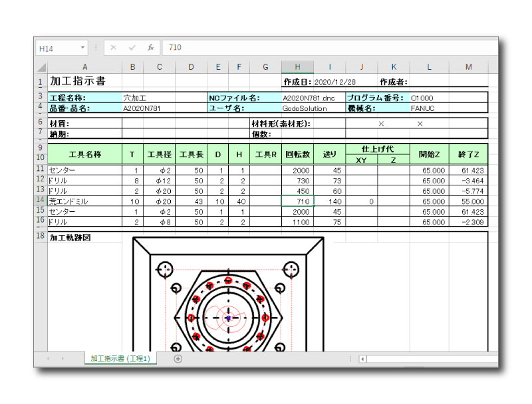Select column D header
This screenshot has width=532, height=404.
coord(192,67)
